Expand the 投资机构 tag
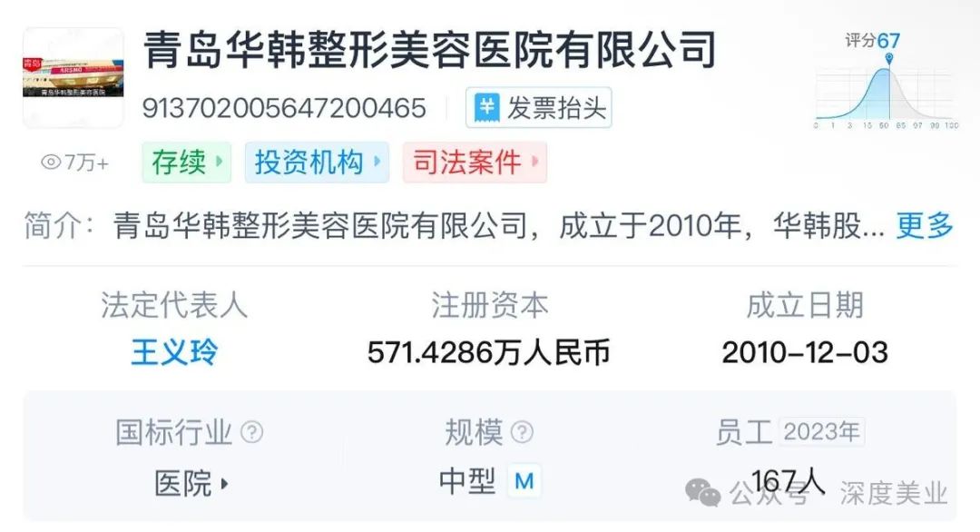The image size is (980, 532). pyautogui.click(x=317, y=163)
